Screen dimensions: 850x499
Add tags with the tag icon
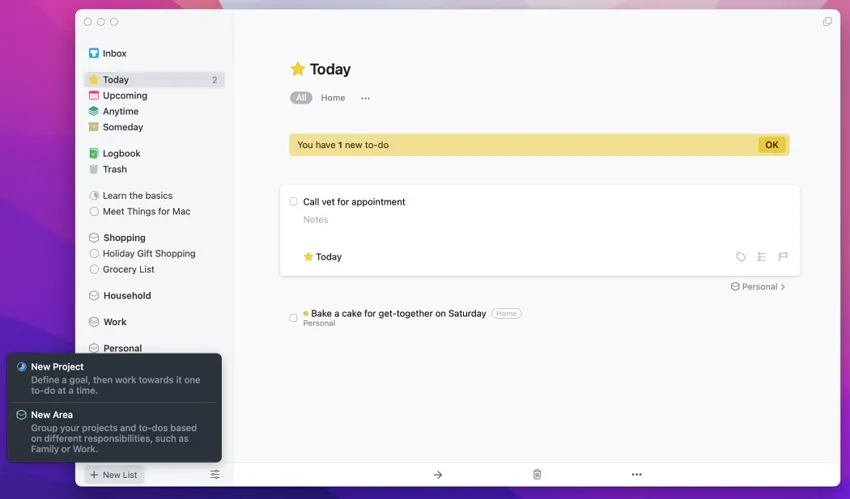[740, 257]
